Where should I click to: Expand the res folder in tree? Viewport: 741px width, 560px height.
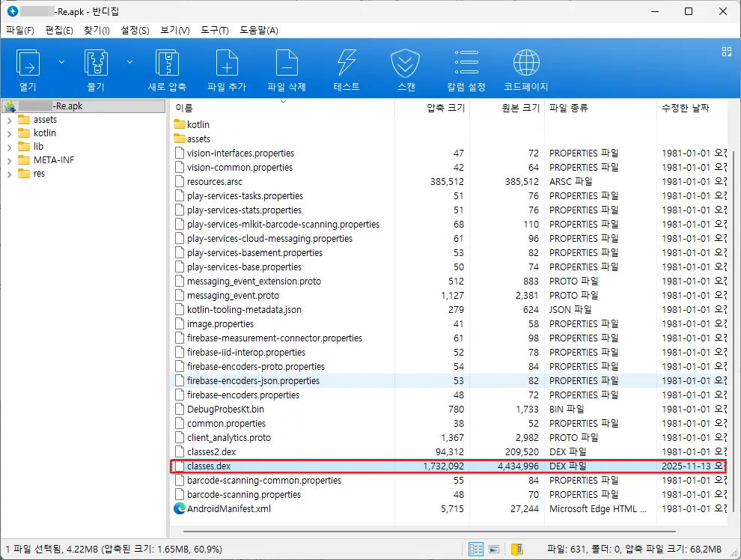pyautogui.click(x=10, y=174)
